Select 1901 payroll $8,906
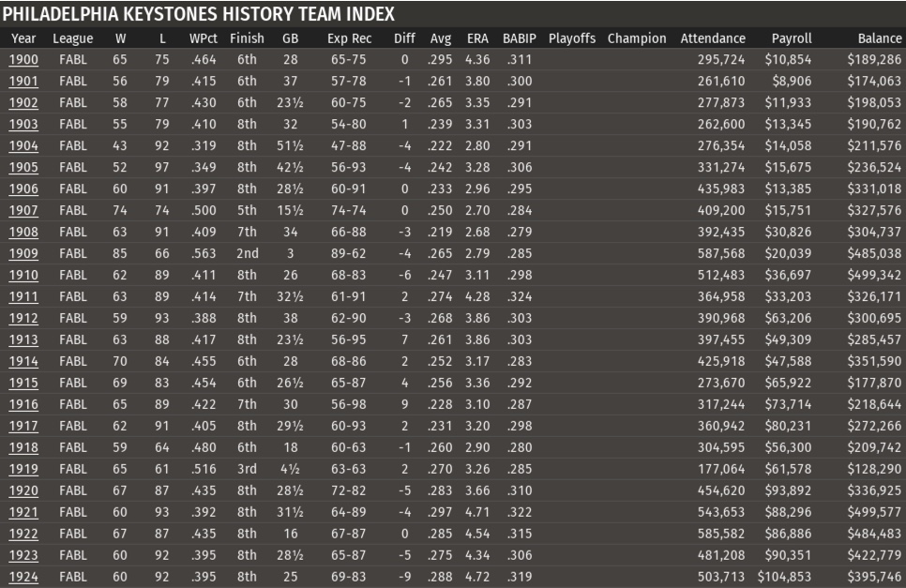Viewport: 906px width, 588px height. 792,81
